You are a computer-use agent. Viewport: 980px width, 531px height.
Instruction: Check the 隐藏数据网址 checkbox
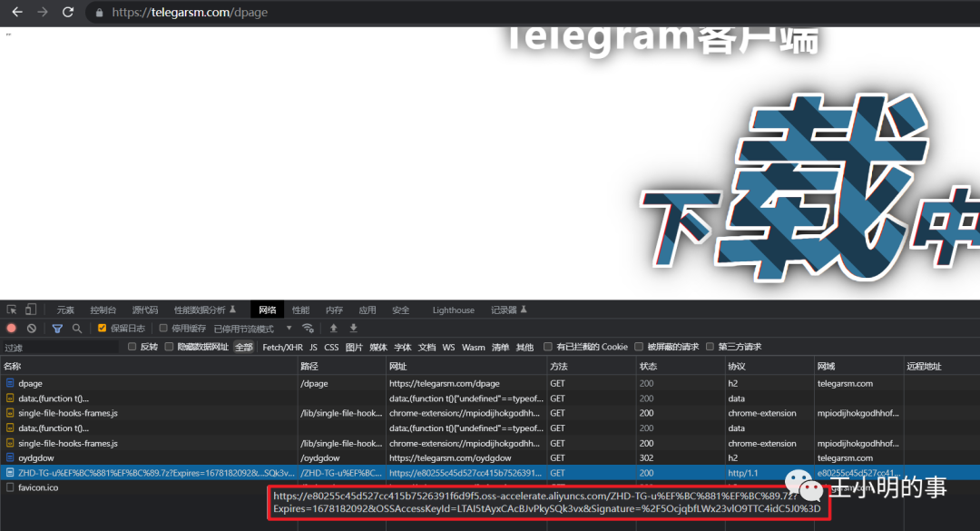(169, 347)
